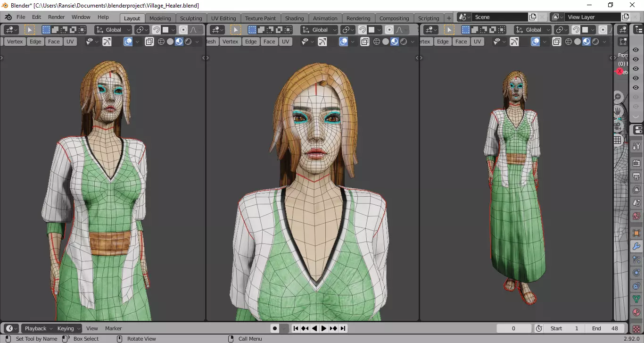Open the Render properties tab
The width and height of the screenshot is (644, 343).
point(636,163)
